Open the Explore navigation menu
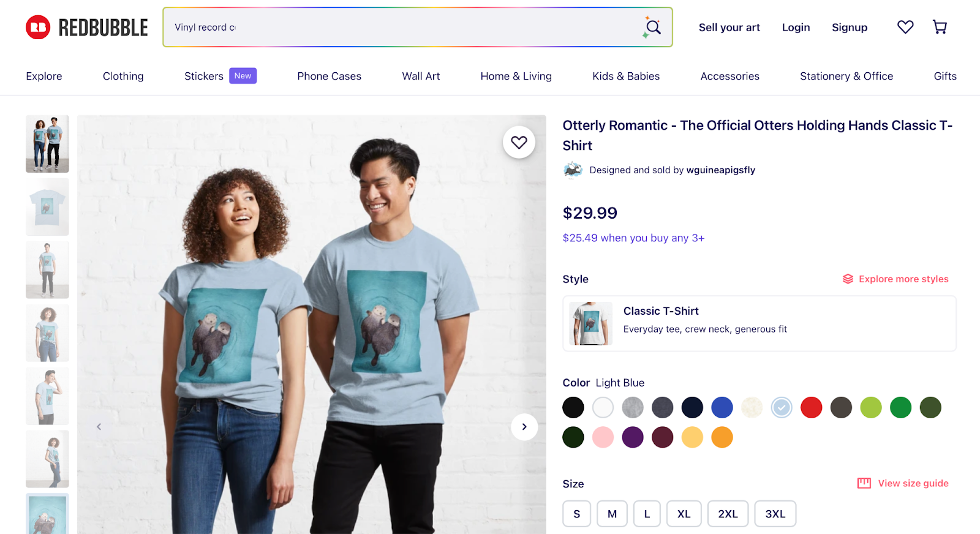Image resolution: width=980 pixels, height=534 pixels. pyautogui.click(x=43, y=76)
